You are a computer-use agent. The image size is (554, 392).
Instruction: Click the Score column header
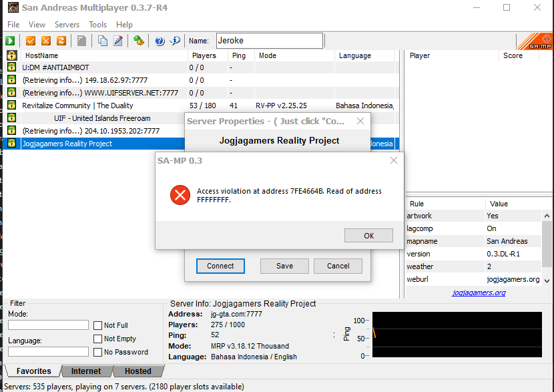519,55
